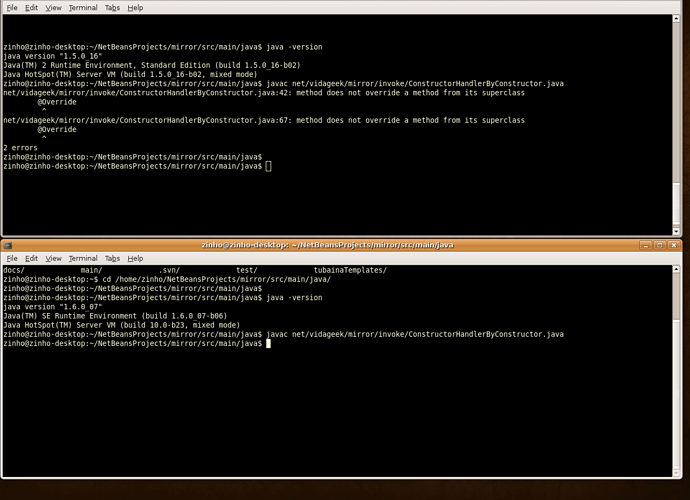
Task: Click second '@Override' text in upper terminal
Action: [57, 129]
